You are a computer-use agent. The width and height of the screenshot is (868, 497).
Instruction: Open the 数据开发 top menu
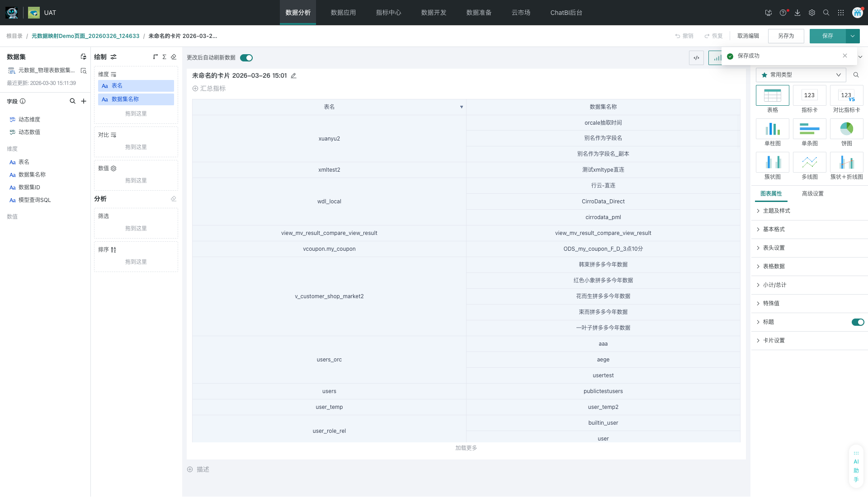[434, 13]
